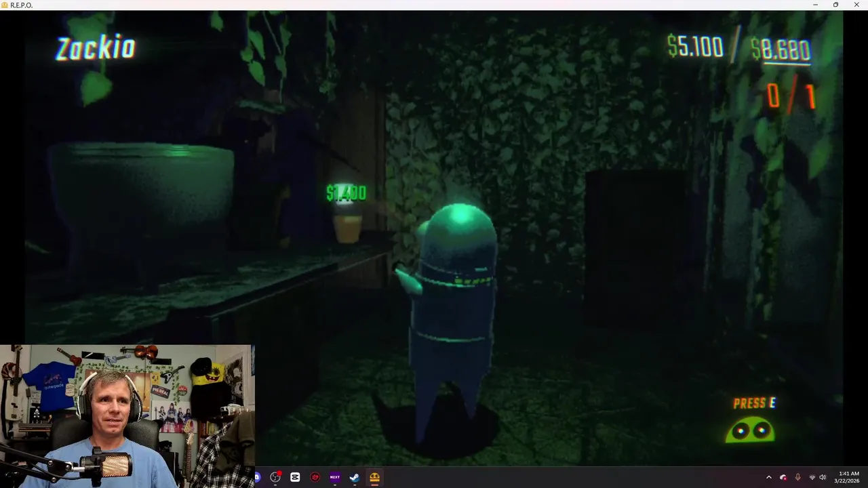
Task: Show hidden system tray icons chevron
Action: coord(768,477)
